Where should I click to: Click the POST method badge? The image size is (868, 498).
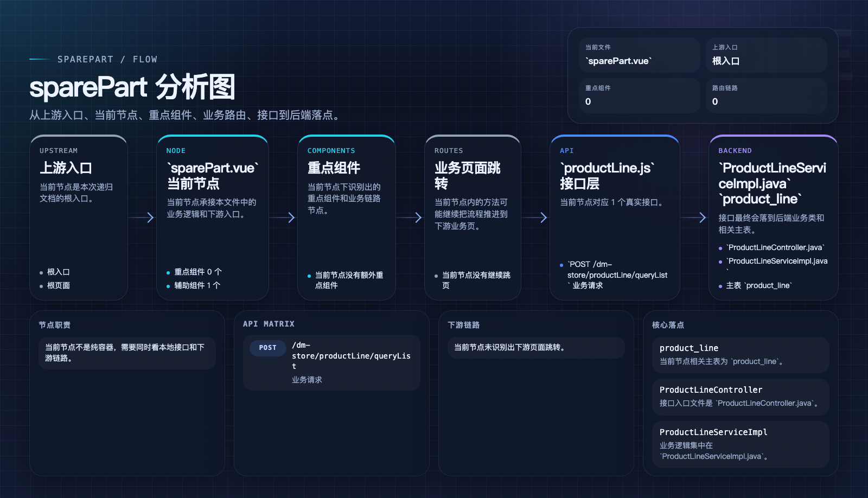point(267,348)
